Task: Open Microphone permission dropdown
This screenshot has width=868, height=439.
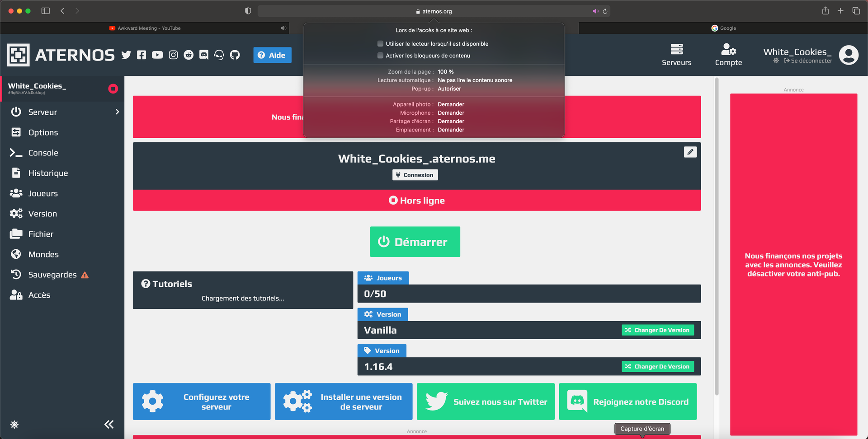Action: [451, 113]
